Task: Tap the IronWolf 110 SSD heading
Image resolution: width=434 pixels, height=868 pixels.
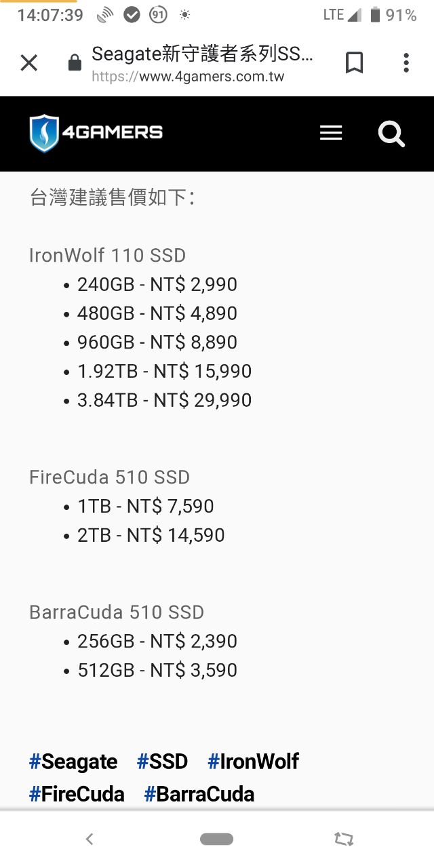Action: click(x=107, y=256)
